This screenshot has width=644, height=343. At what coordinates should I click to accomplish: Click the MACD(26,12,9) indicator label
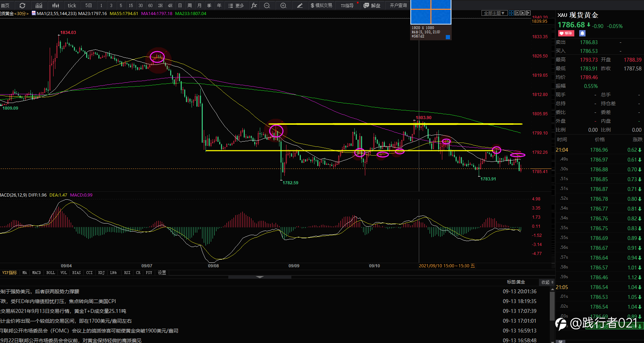(13, 195)
